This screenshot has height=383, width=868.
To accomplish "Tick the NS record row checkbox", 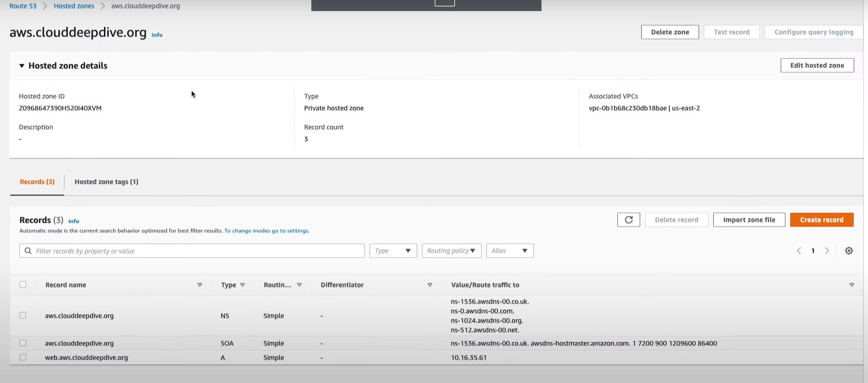I will click(23, 316).
